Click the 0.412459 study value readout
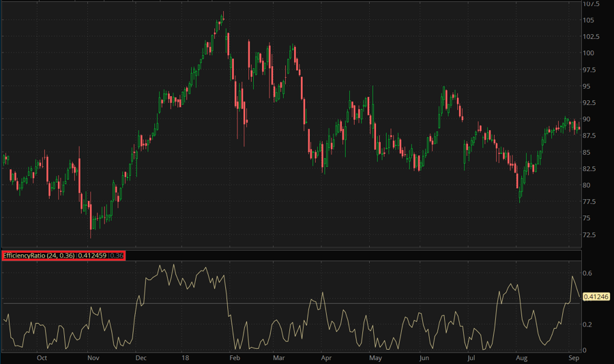 pos(93,256)
